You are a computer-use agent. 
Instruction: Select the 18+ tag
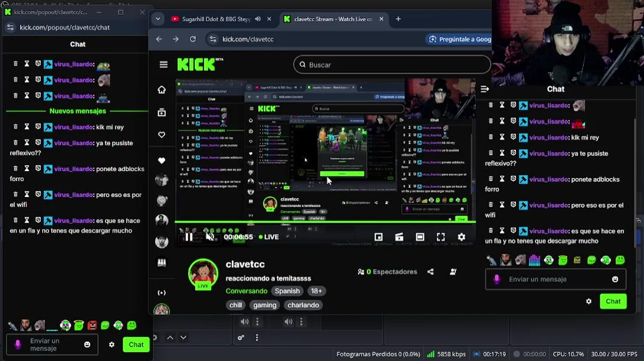(x=316, y=291)
